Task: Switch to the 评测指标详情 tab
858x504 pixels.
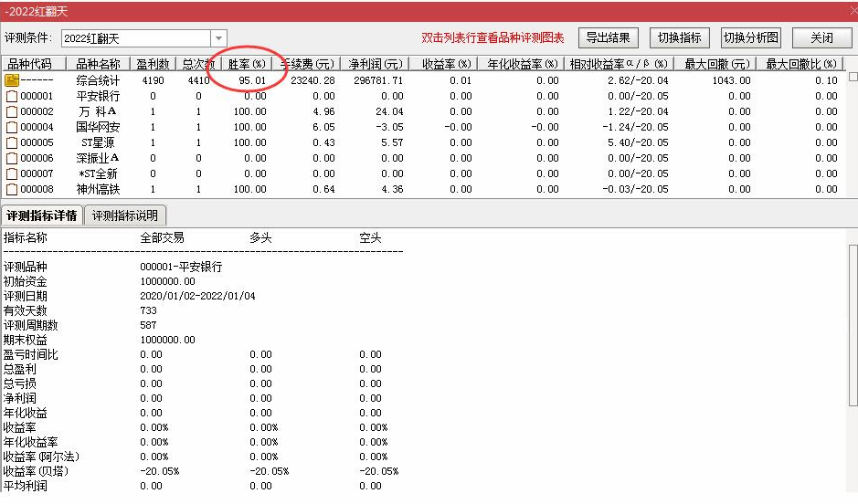Action: tap(42, 215)
